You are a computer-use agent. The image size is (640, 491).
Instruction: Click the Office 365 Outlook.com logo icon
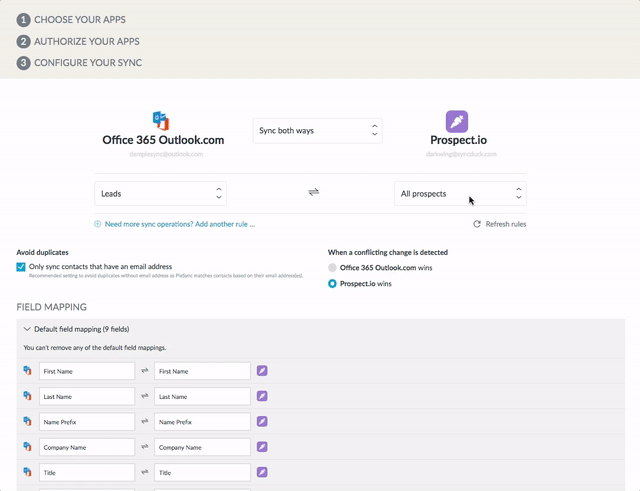click(x=161, y=121)
